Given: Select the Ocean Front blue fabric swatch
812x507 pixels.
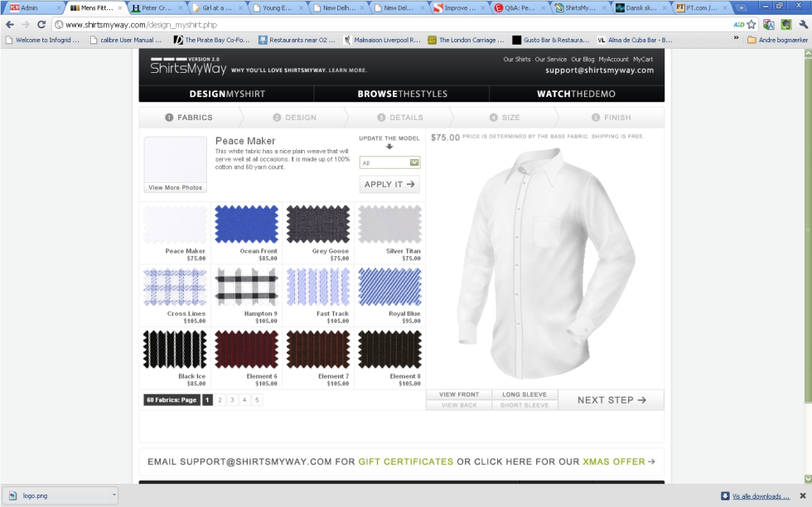Looking at the screenshot, I should 247,225.
